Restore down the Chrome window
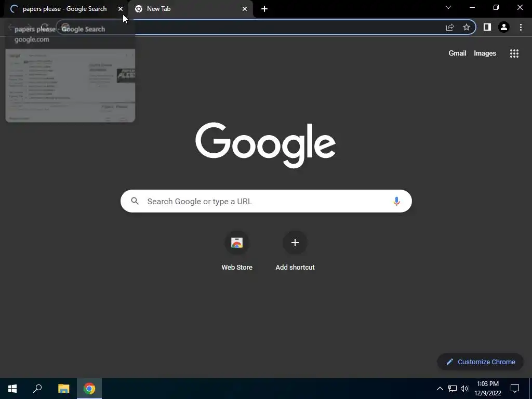The height and width of the screenshot is (399, 532). pyautogui.click(x=496, y=7)
